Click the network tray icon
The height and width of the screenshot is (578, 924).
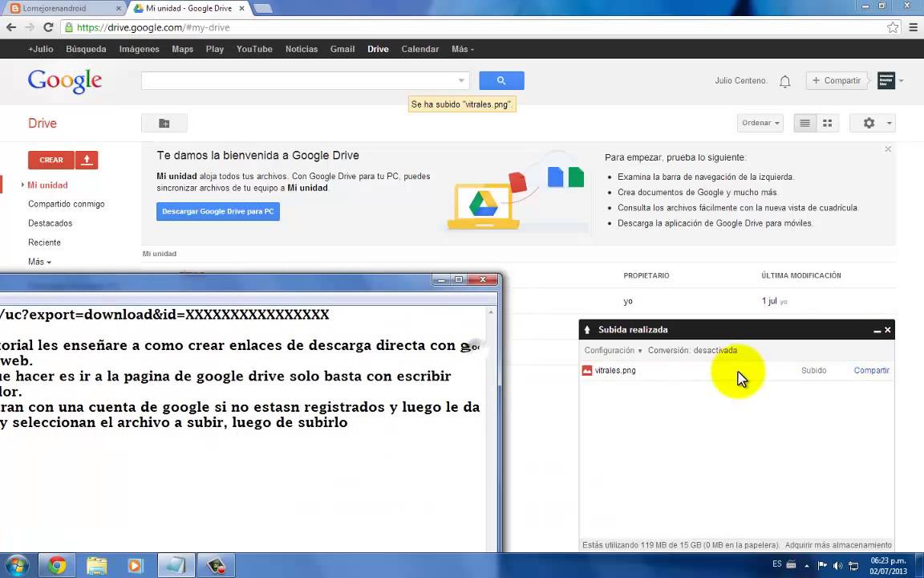pyautogui.click(x=853, y=566)
